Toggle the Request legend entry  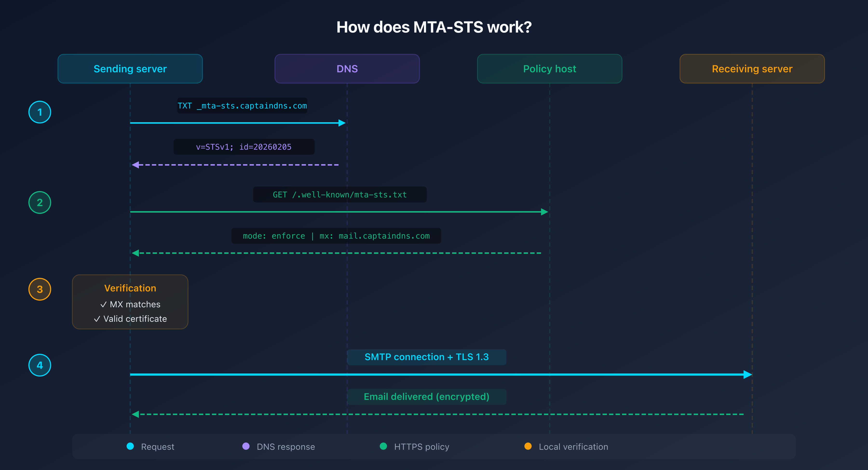point(151,446)
